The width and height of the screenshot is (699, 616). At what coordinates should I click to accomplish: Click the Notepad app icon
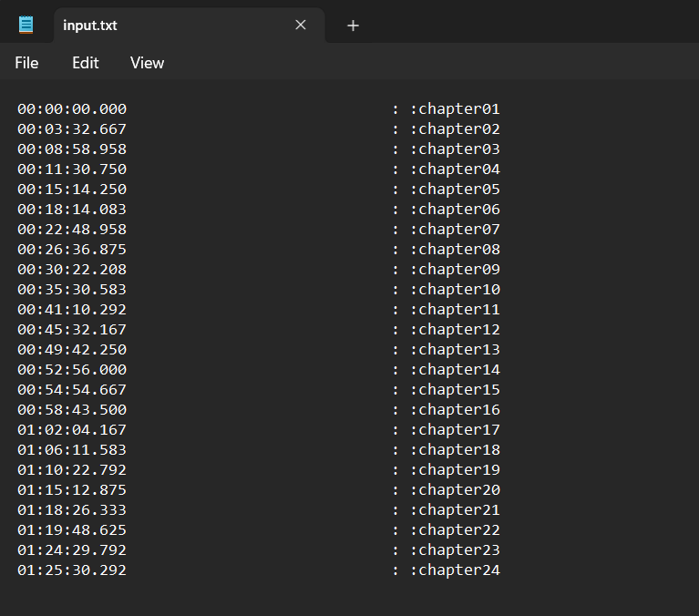click(26, 25)
